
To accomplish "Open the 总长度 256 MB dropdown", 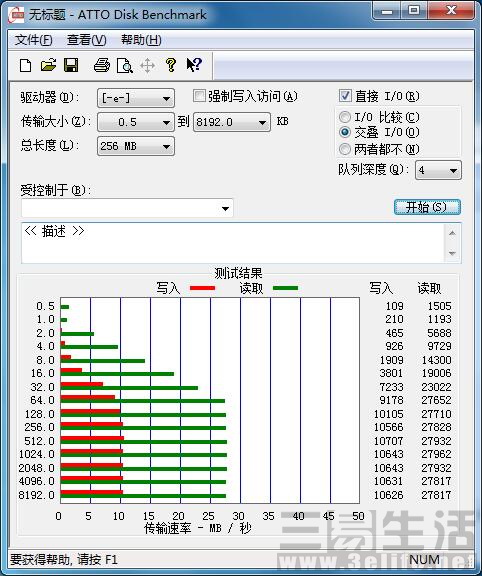I will point(136,146).
